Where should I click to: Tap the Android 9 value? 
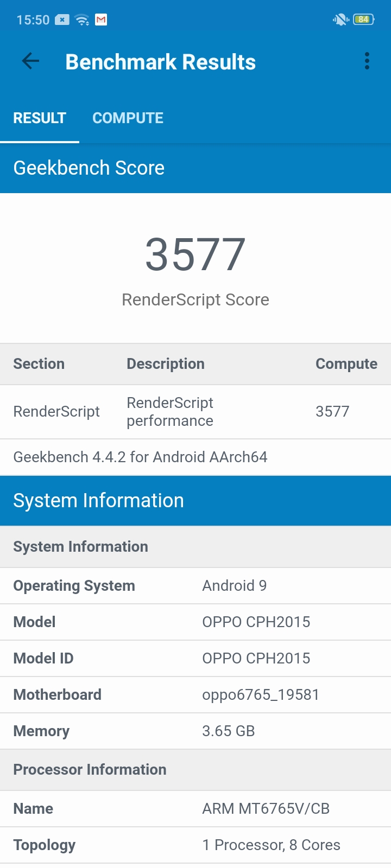point(235,586)
